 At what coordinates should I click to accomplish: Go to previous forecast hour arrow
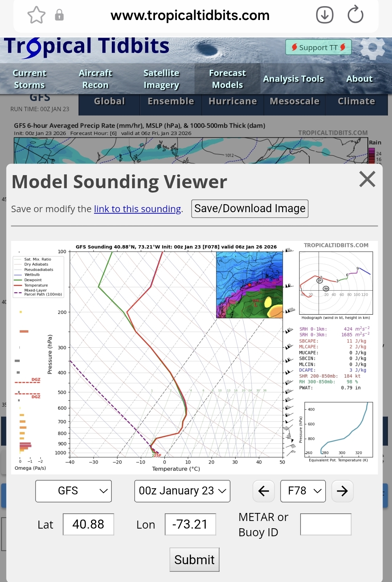tap(264, 491)
